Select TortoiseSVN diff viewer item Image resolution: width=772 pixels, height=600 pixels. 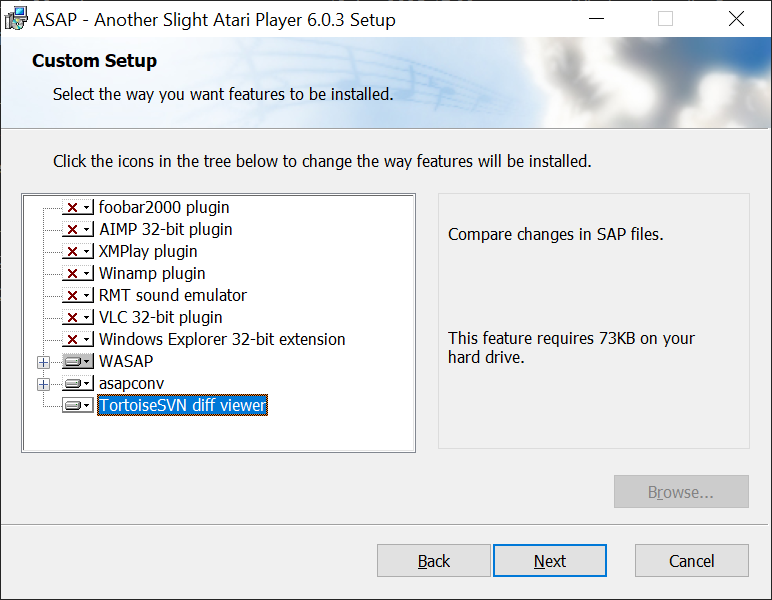coord(182,405)
